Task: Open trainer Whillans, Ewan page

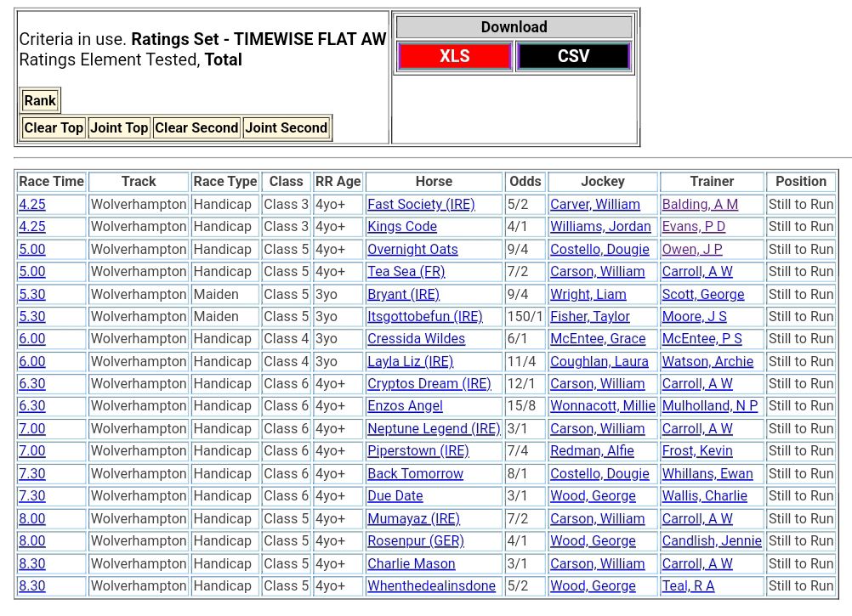Action: [x=707, y=474]
